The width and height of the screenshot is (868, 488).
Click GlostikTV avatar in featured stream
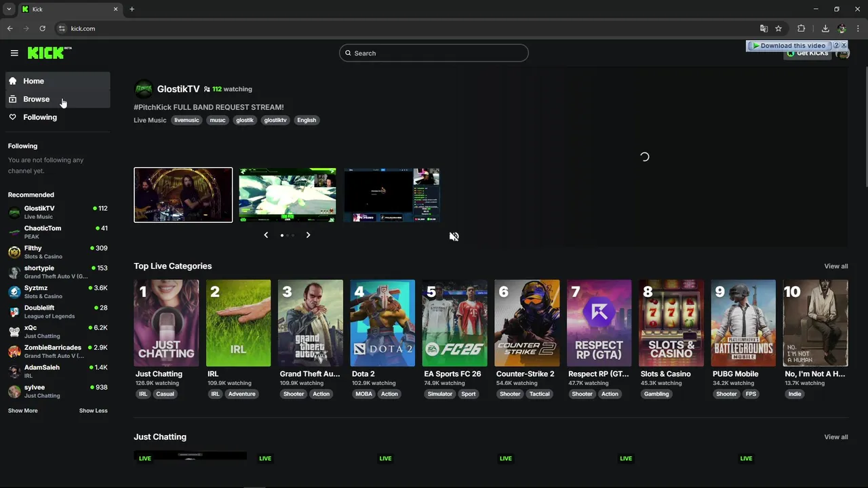click(144, 89)
